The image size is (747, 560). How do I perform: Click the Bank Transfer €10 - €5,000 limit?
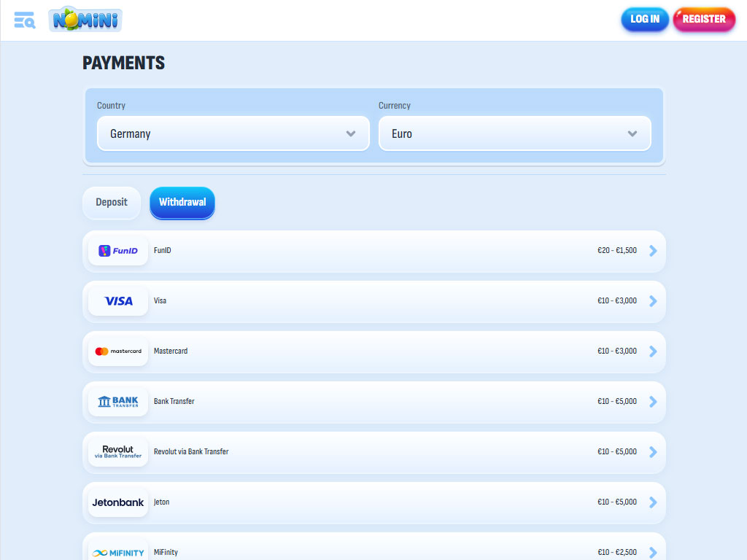pyautogui.click(x=617, y=402)
